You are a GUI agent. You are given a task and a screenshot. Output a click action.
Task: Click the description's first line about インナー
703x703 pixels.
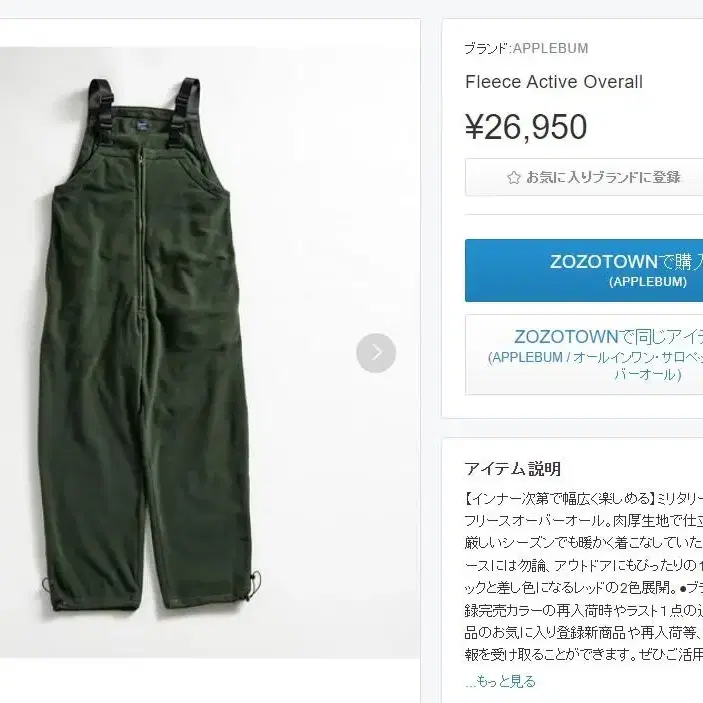[x=584, y=498]
